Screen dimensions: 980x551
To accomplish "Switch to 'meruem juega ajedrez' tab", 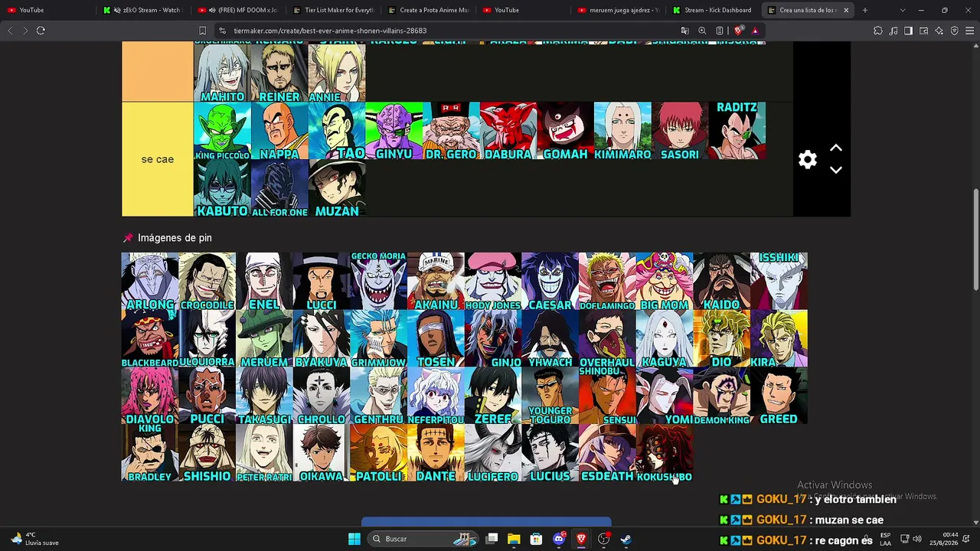I will click(x=618, y=10).
